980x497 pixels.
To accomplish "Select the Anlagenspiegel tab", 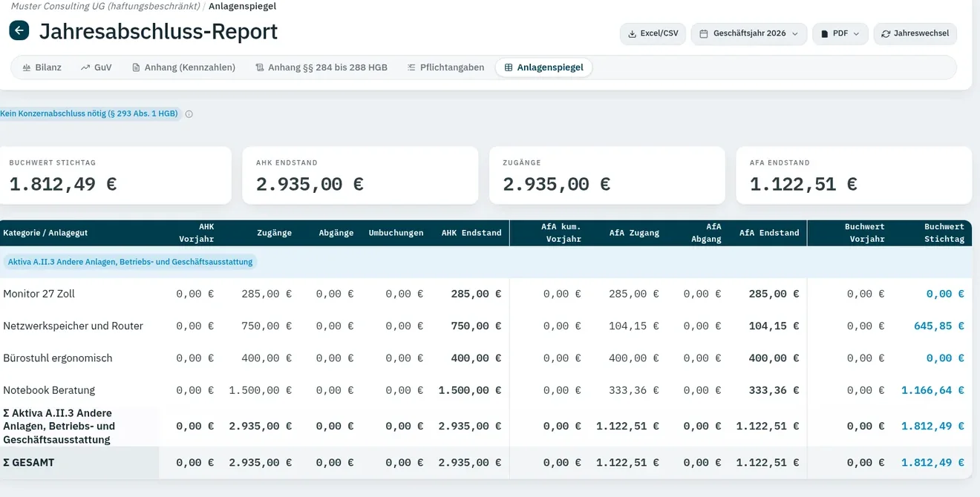I will (x=543, y=68).
